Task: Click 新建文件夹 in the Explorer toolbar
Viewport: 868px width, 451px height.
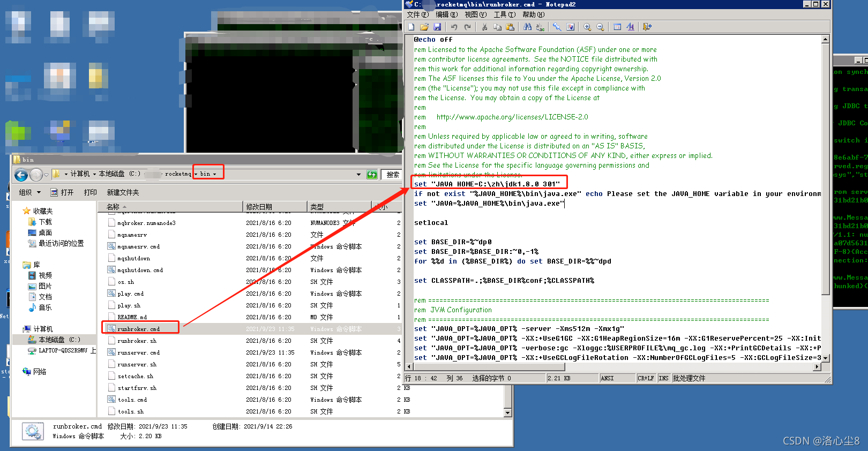Action: click(123, 192)
